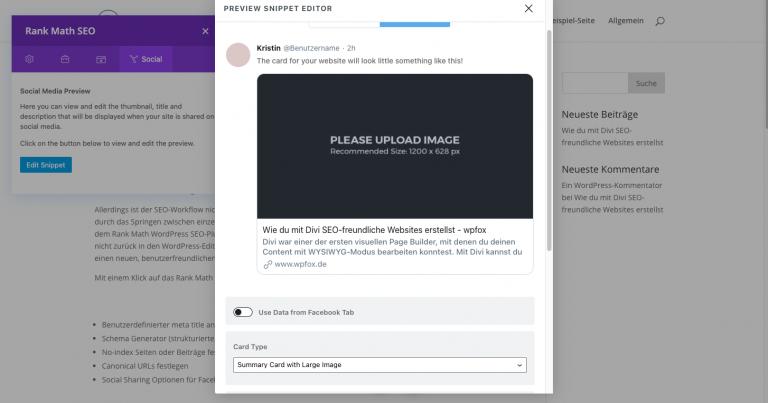Switch to the Social tab
The image size is (768, 403).
(x=145, y=59)
